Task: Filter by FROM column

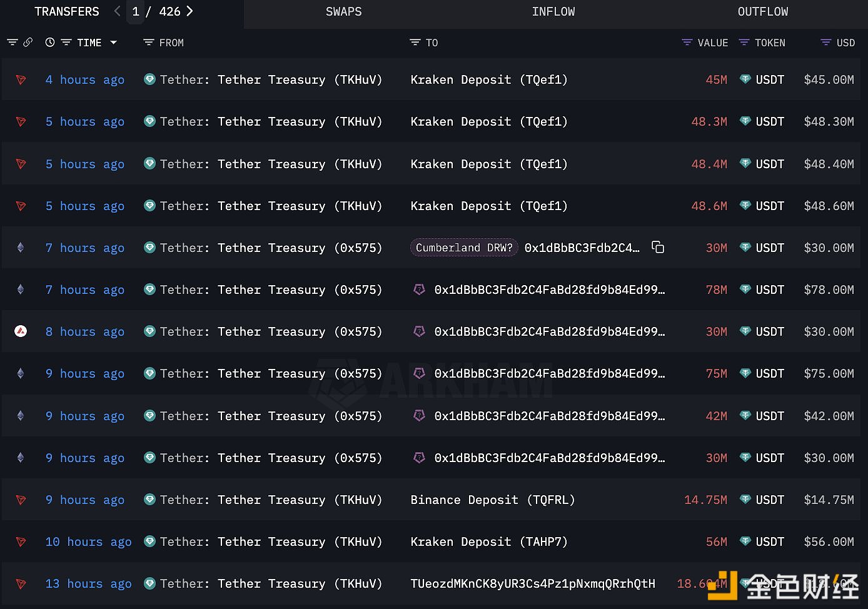Action: click(148, 43)
